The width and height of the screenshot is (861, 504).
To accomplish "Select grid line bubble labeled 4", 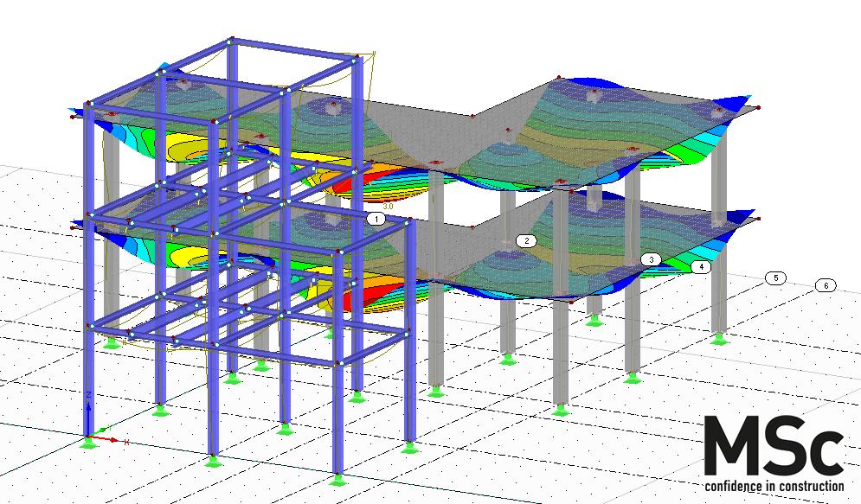I will click(x=701, y=267).
